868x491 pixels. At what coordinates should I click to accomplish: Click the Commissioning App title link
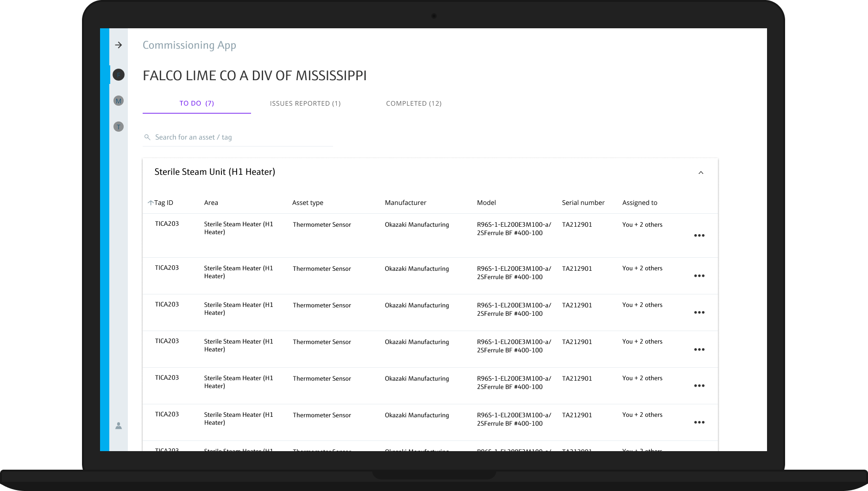pos(189,45)
